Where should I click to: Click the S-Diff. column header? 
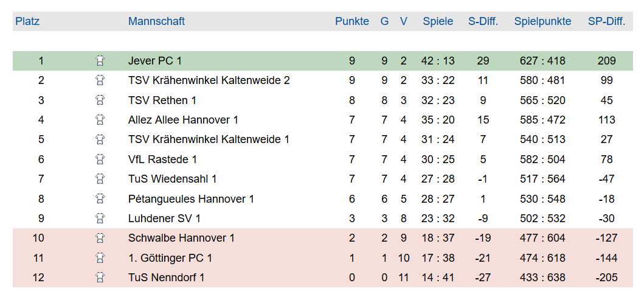click(x=483, y=21)
